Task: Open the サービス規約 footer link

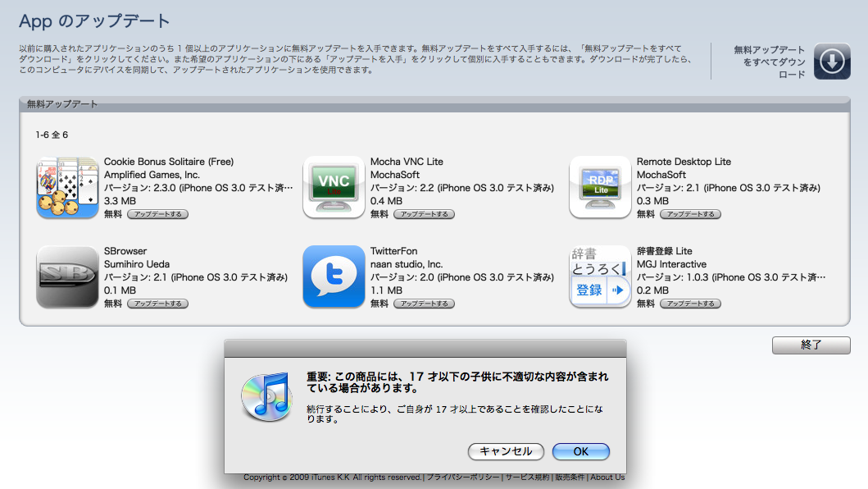Action: 527,477
